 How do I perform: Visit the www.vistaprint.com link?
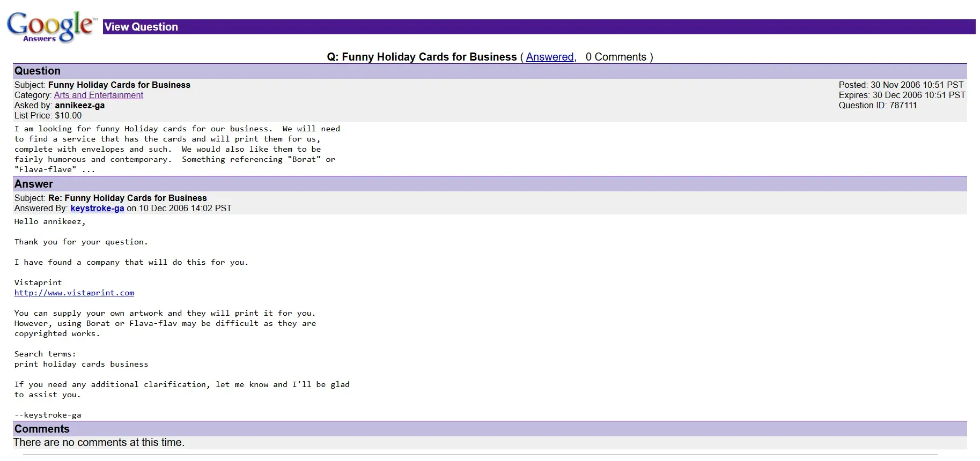click(74, 293)
